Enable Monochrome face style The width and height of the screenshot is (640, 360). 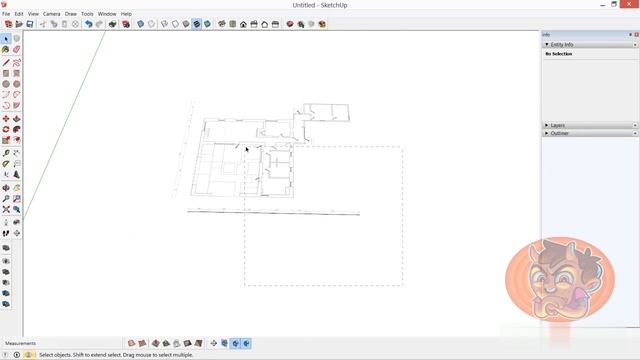[x=207, y=24]
